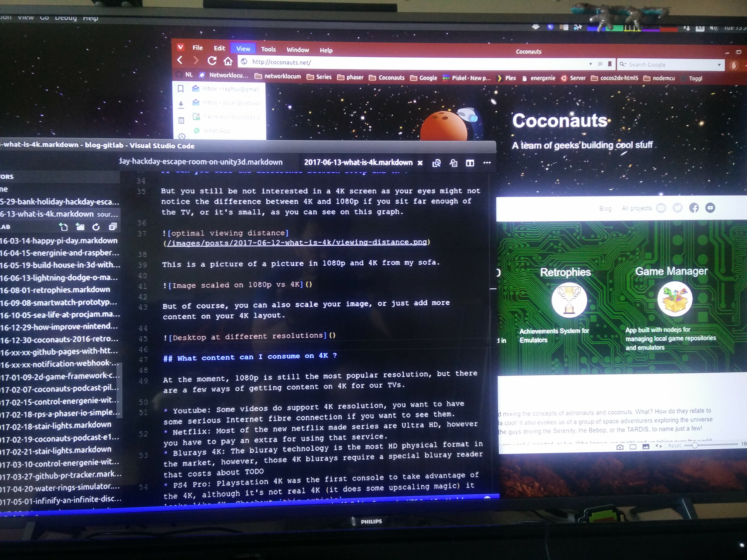Open the Vivaldi View menu
This screenshot has height=560, width=747.
click(243, 49)
